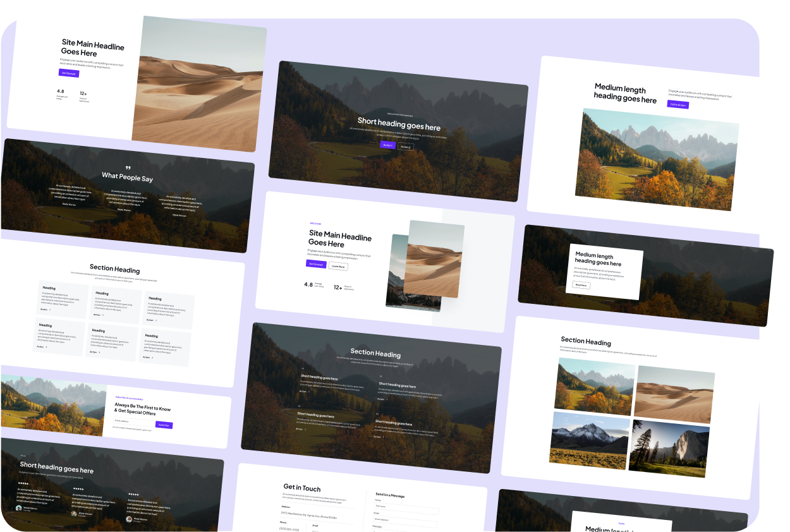Click the Subscribe to our newsletter label
This screenshot has height=532, width=790.
[130, 399]
